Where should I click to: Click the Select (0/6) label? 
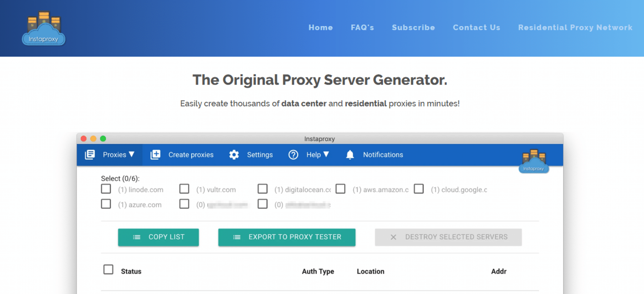pos(120,179)
